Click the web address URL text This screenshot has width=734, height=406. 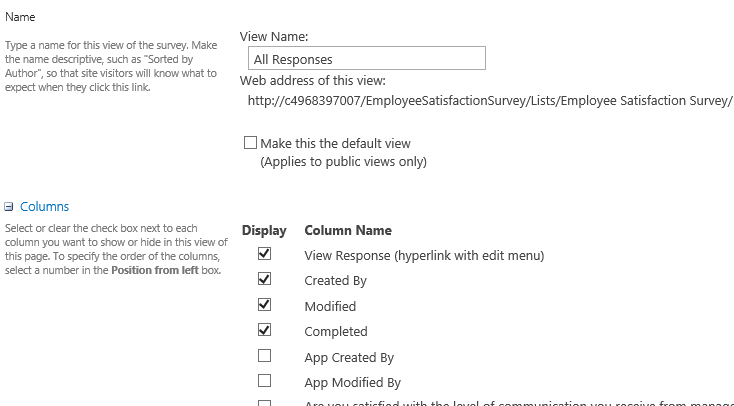click(492, 100)
